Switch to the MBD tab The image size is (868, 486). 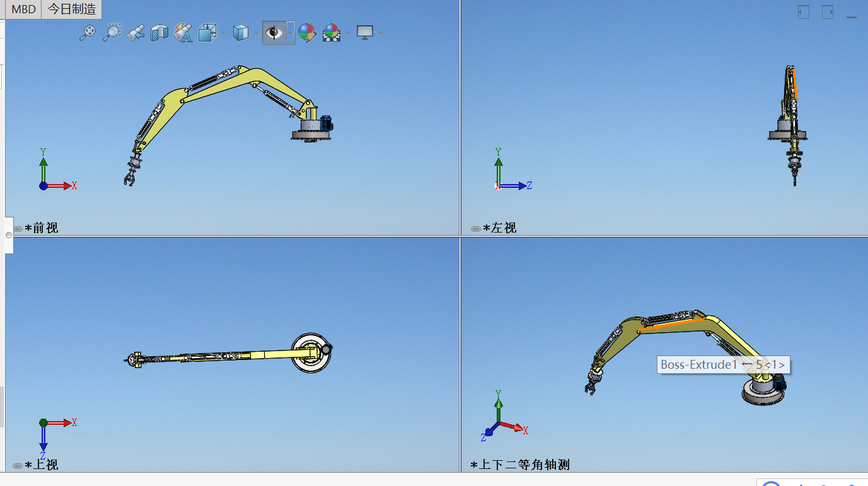pyautogui.click(x=24, y=9)
